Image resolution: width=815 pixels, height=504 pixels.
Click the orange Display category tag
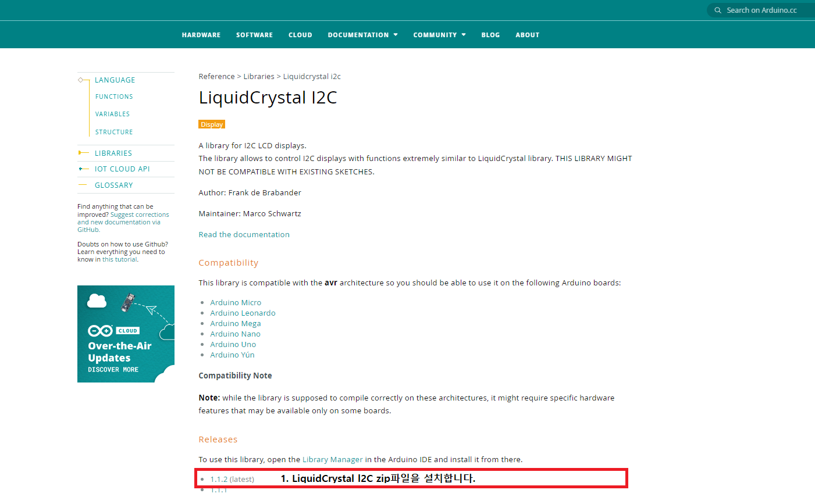[212, 124]
